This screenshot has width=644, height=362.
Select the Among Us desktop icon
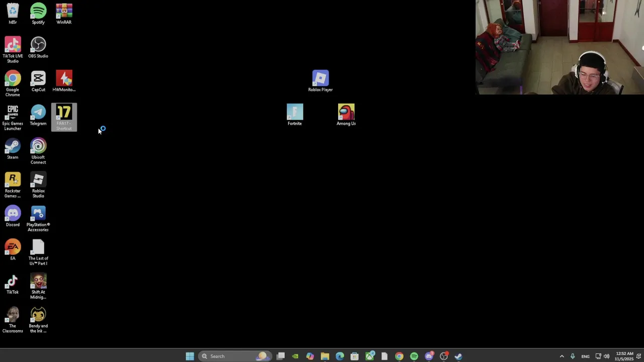(346, 115)
